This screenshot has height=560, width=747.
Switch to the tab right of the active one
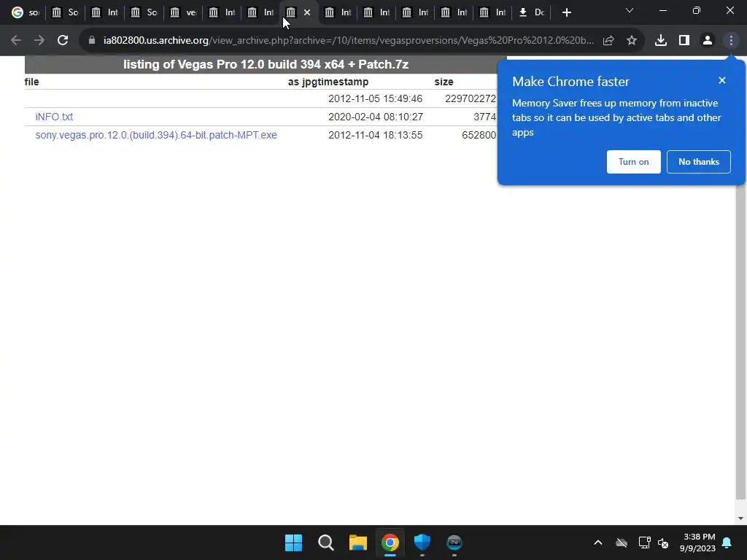pos(338,12)
